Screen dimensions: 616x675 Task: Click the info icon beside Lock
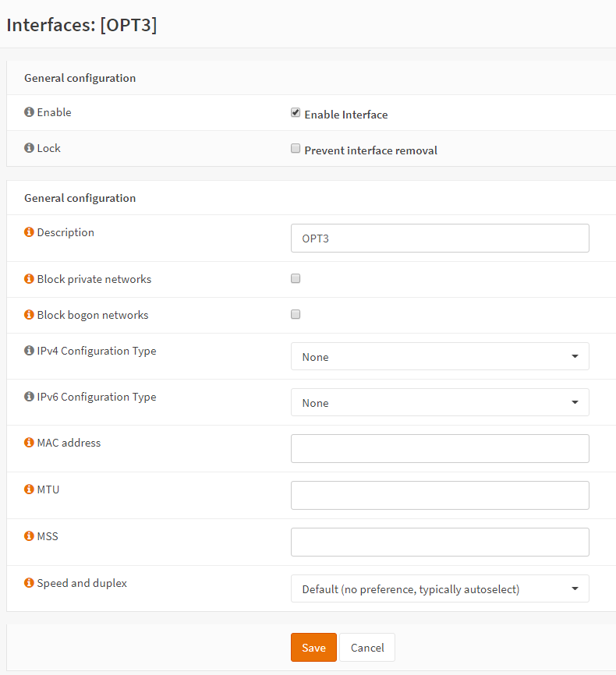pyautogui.click(x=30, y=148)
